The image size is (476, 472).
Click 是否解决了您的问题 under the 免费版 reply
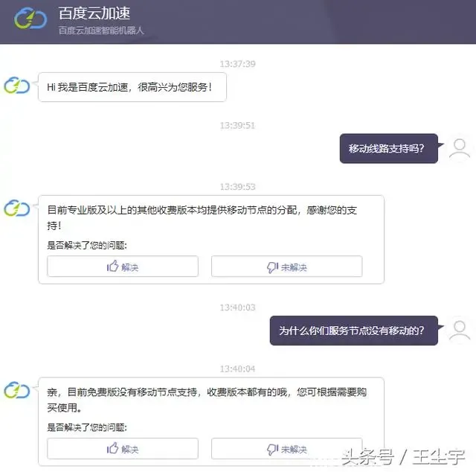pos(87,427)
